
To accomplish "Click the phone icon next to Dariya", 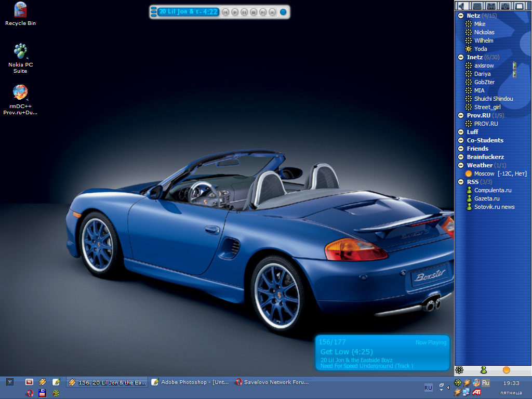I will tap(514, 74).
